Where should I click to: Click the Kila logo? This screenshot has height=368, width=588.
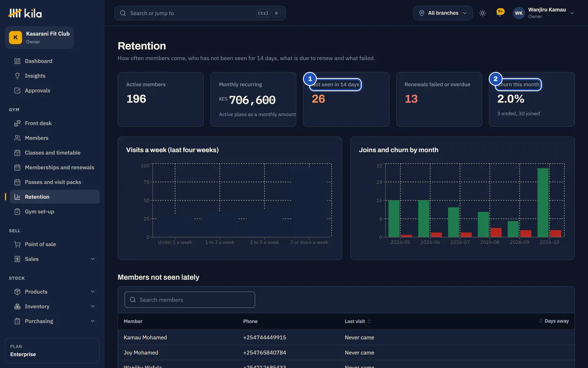pos(25,13)
